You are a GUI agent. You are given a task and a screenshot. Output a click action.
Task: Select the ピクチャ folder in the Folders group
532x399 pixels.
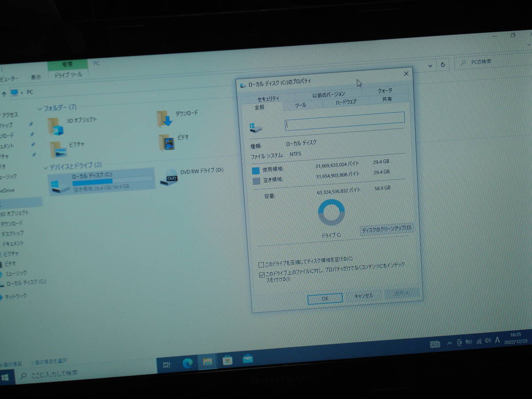66,149
